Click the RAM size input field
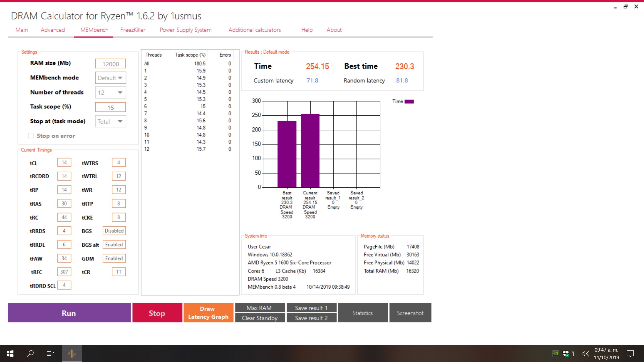The width and height of the screenshot is (644, 362). [x=110, y=64]
